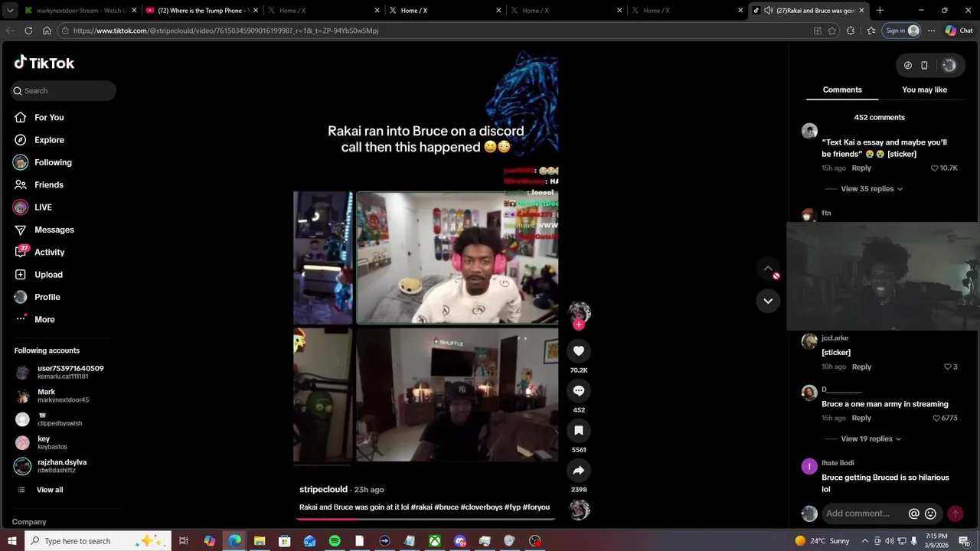Screen dimensions: 980x551
Task: Open comments via speech bubble icon
Action: click(579, 390)
